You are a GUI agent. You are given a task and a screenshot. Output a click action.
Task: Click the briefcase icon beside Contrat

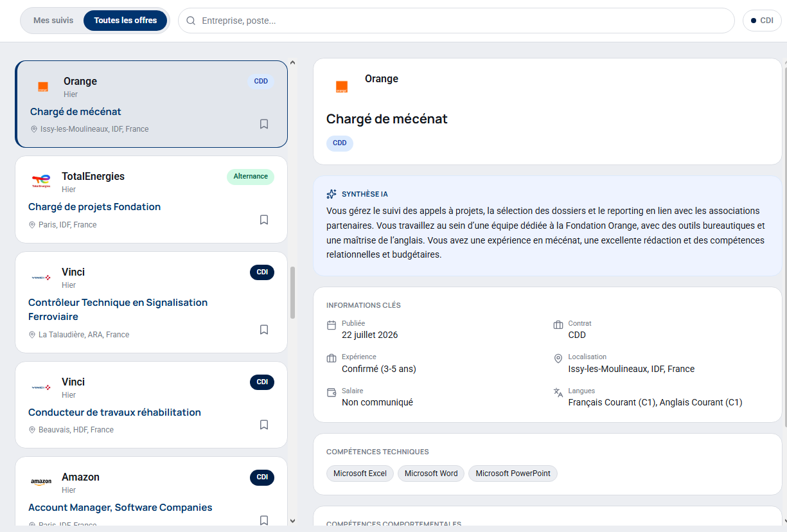[x=558, y=325]
